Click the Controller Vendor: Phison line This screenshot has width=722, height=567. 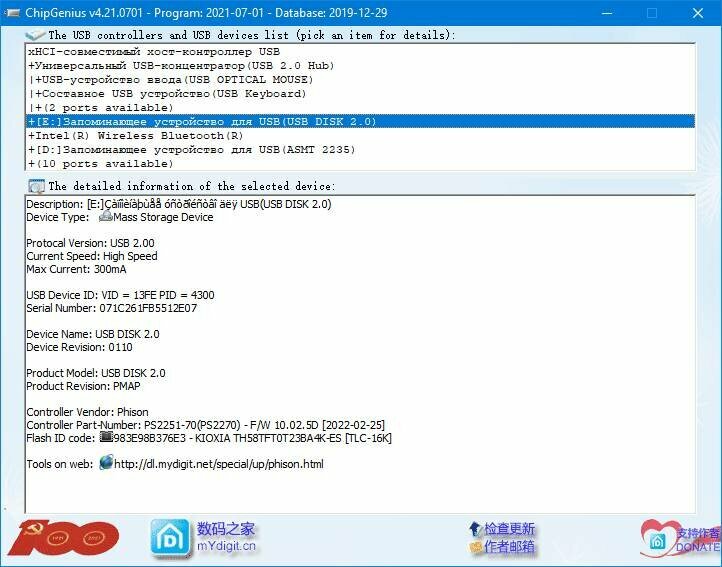point(87,412)
